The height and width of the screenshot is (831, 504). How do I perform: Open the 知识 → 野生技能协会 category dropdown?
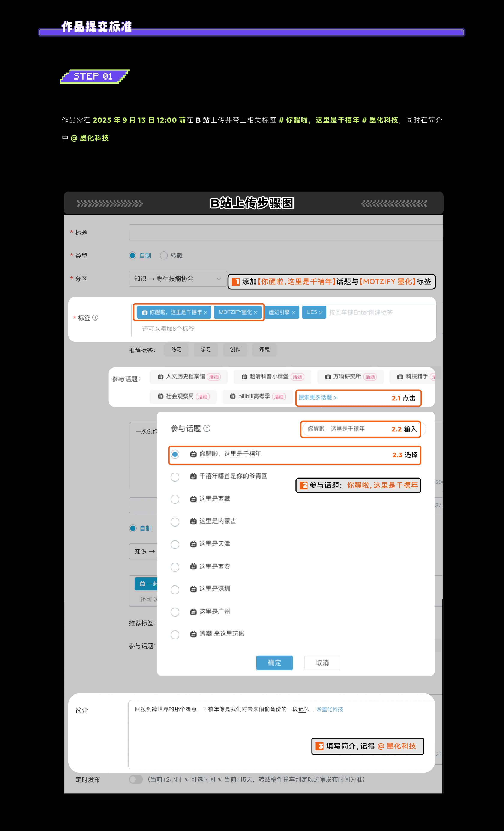(x=178, y=279)
